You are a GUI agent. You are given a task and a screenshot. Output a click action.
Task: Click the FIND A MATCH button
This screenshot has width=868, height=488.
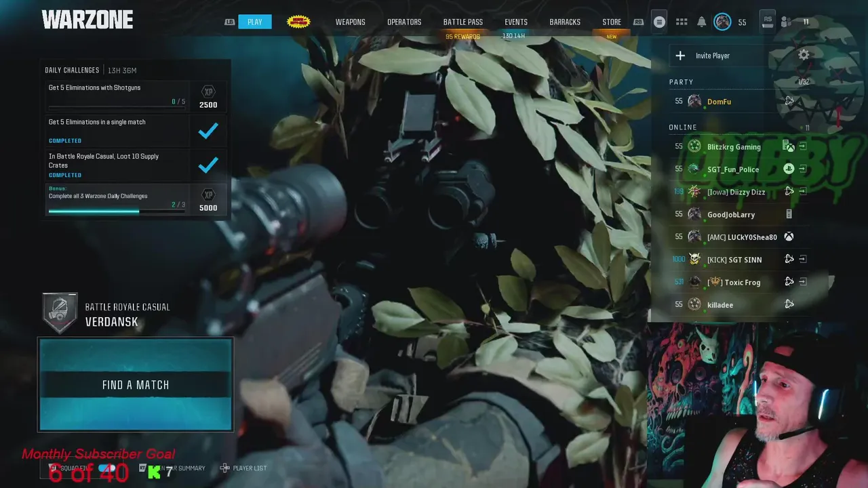136,384
